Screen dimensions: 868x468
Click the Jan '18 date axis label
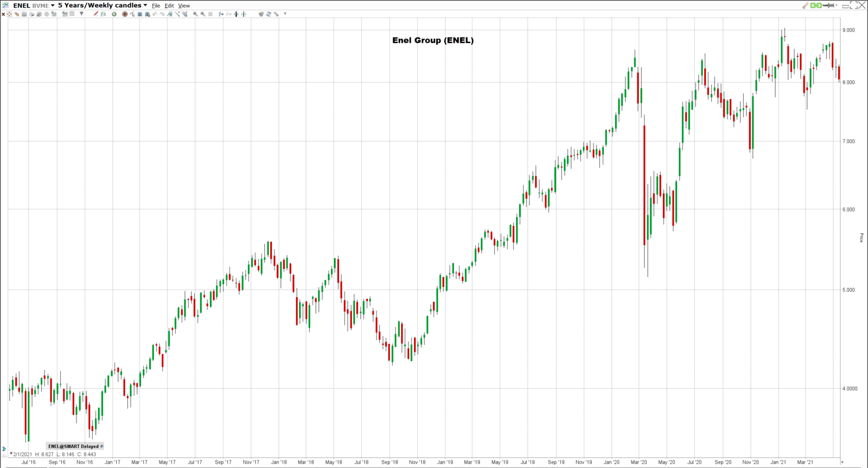[x=279, y=462]
